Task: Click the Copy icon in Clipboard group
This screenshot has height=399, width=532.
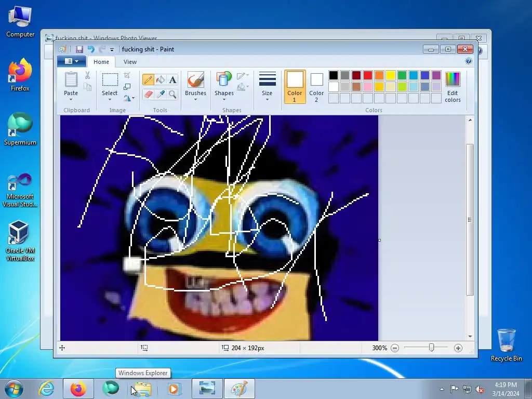Action: coord(87,87)
